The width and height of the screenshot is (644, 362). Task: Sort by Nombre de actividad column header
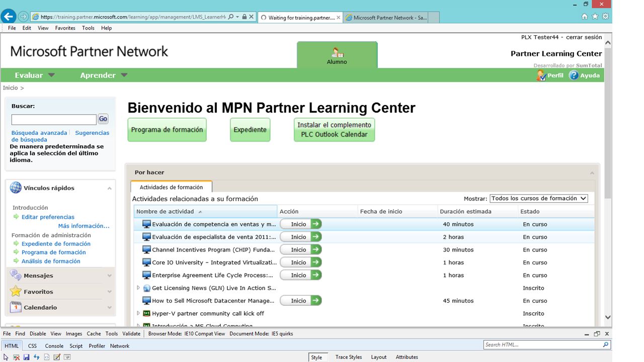[x=205, y=212]
